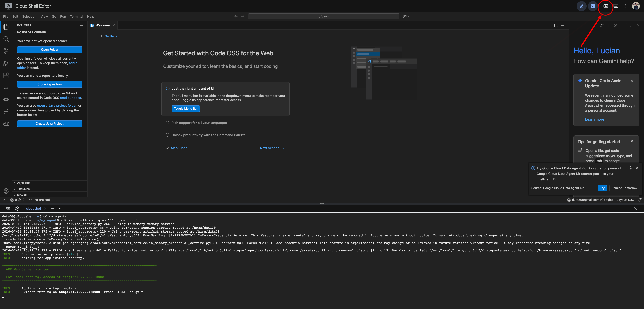The image size is (644, 309).
Task: Click Mark Done
Action: 177,148
